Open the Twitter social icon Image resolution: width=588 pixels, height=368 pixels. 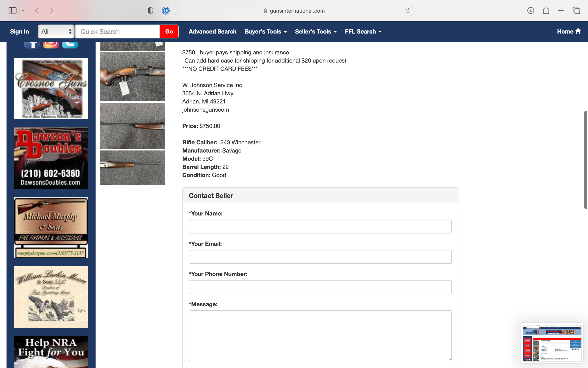coord(70,45)
